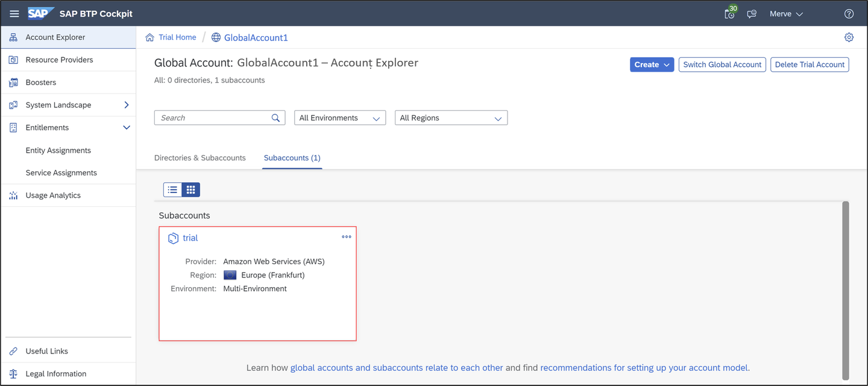
Task: Click the 'SAP BTP Cockpit' title
Action: [x=96, y=14]
